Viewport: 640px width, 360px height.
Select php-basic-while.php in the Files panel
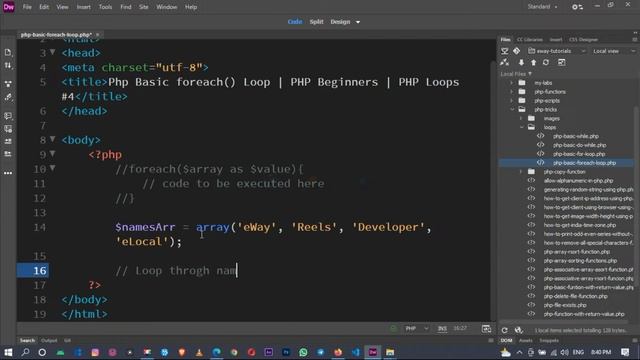(x=576, y=136)
